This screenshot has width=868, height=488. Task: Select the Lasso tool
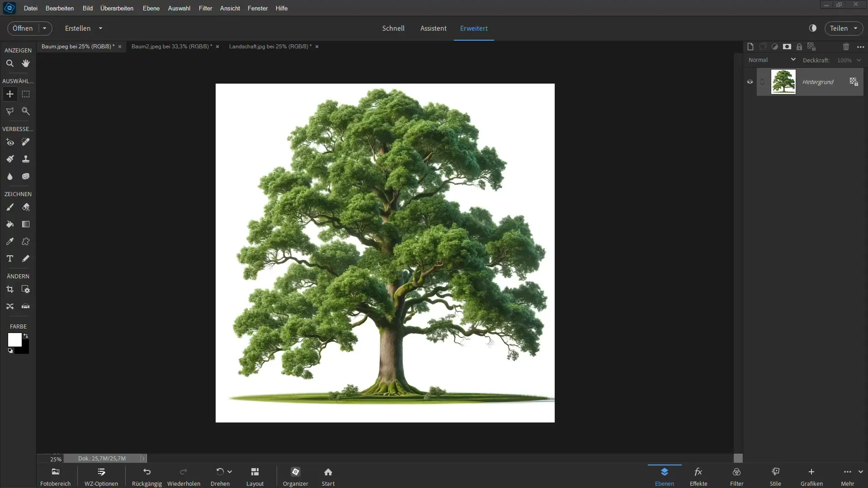coord(9,111)
